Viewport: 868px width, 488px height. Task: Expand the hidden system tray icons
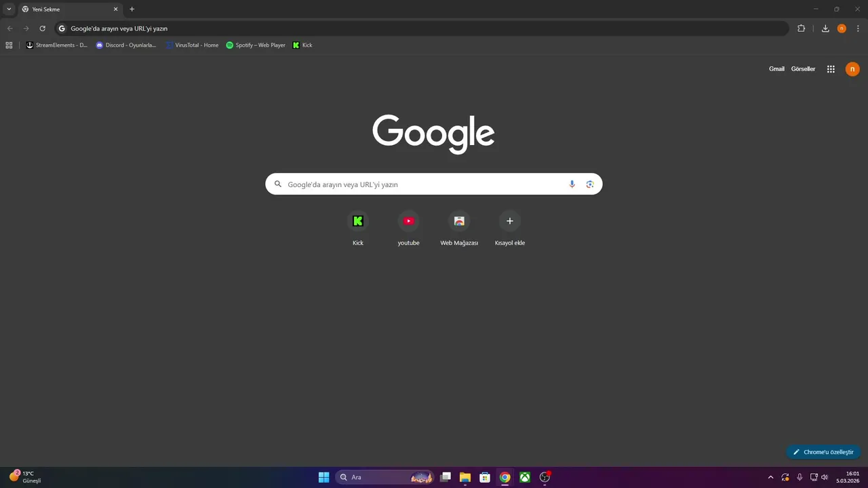point(770,477)
